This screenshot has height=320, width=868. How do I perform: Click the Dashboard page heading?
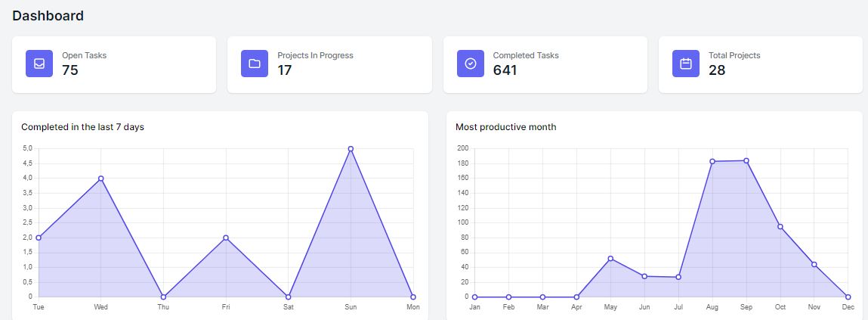point(48,16)
